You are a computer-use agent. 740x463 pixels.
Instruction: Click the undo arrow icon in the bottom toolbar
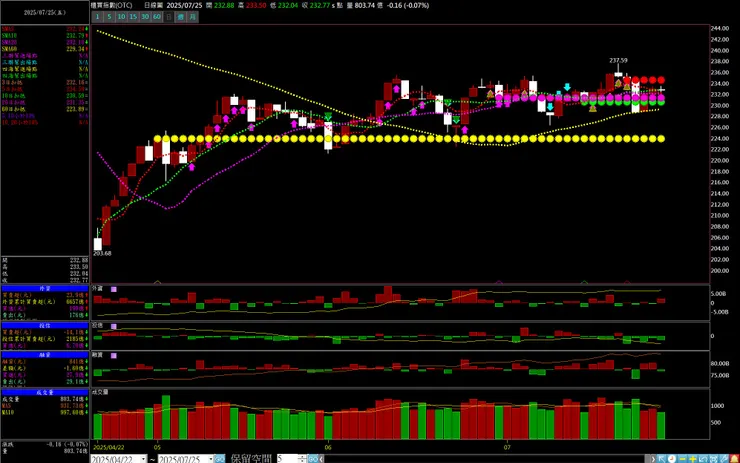[x=703, y=459]
